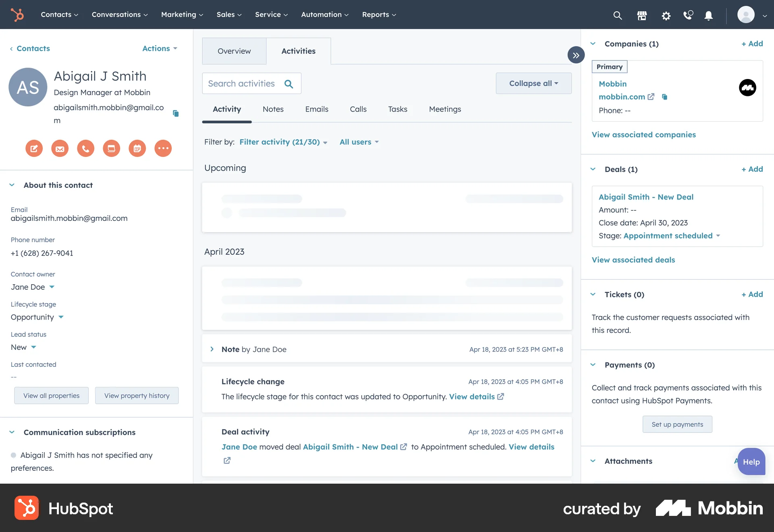
Task: Open the Marketplace icon
Action: coord(642,15)
